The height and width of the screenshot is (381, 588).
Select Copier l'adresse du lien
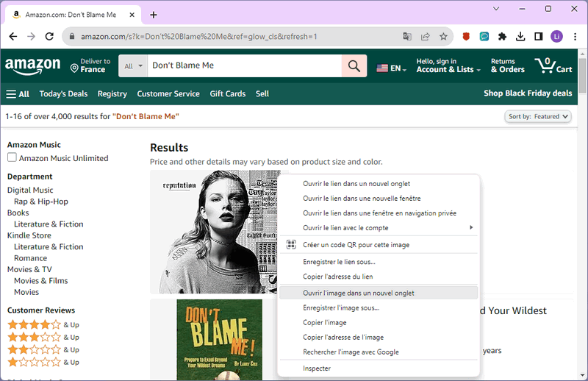point(379,277)
